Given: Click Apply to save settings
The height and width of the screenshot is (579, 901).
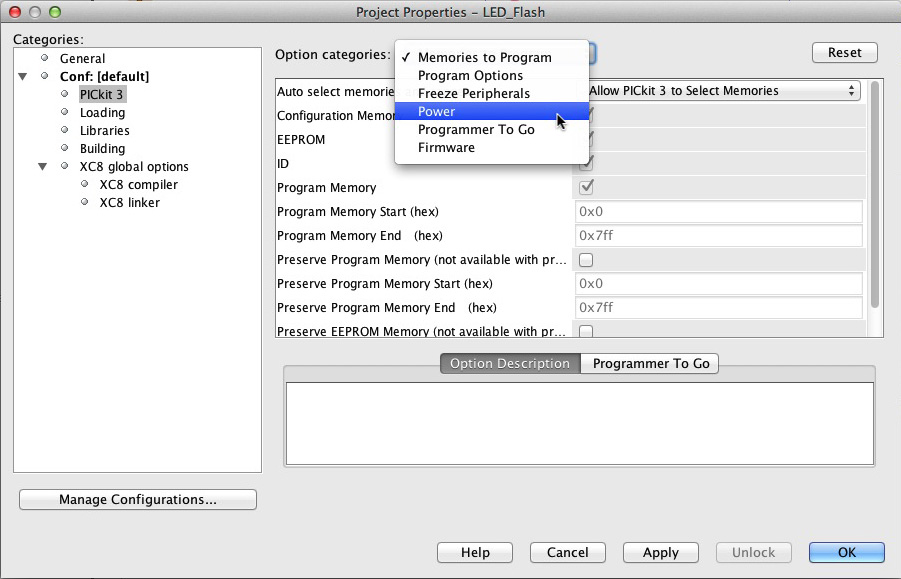Looking at the screenshot, I should [x=660, y=552].
